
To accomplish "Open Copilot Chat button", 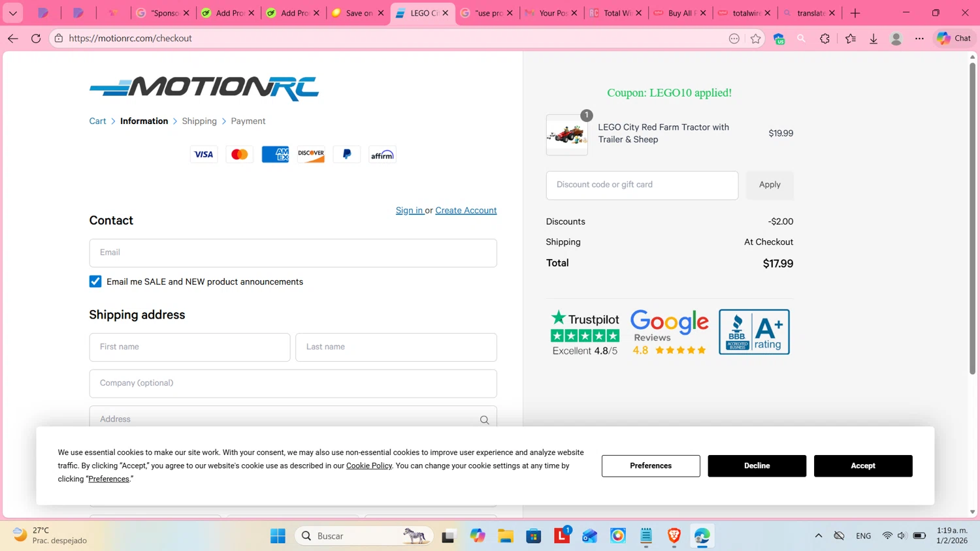I will click(x=955, y=39).
